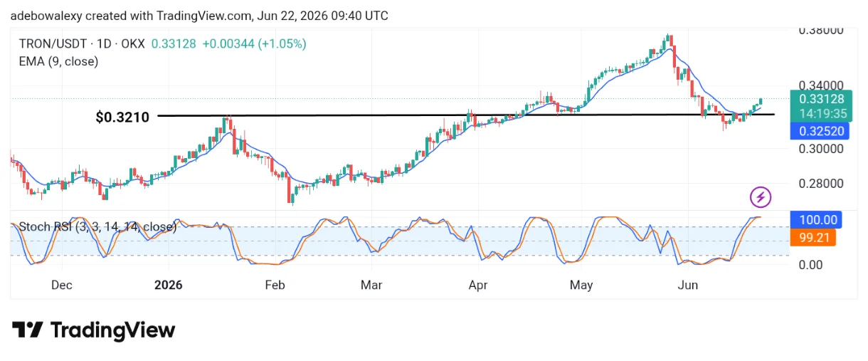Click the orange 99.21 Stoch RSI value label
This screenshot has width=868, height=361.
[814, 237]
